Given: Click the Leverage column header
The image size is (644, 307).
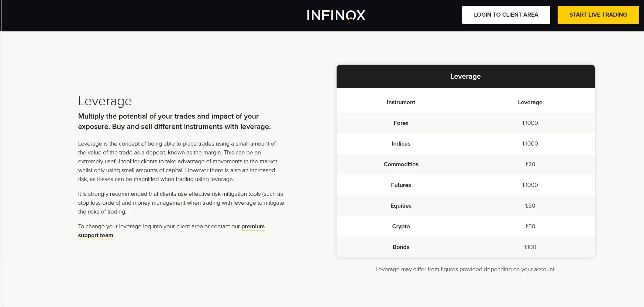Looking at the screenshot, I should point(530,102).
